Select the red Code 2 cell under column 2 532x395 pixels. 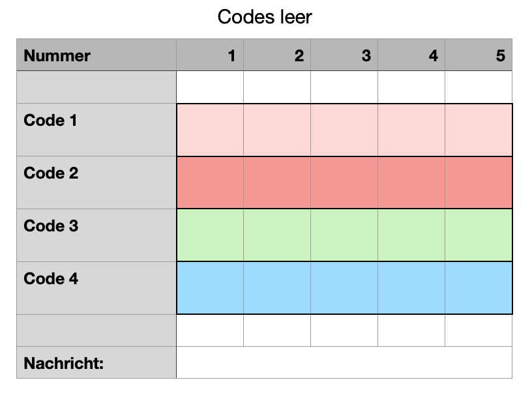[277, 183]
